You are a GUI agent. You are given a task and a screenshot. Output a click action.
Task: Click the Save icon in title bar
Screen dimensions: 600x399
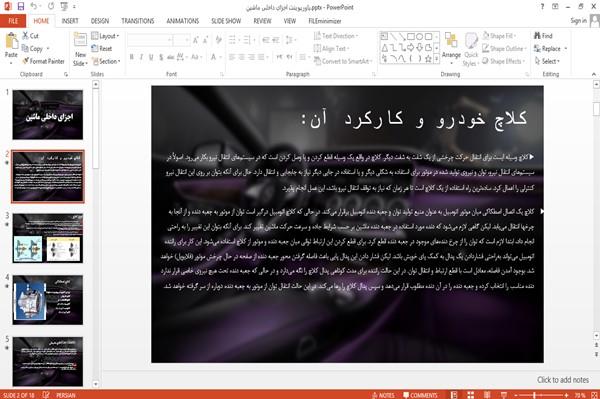(21, 7)
